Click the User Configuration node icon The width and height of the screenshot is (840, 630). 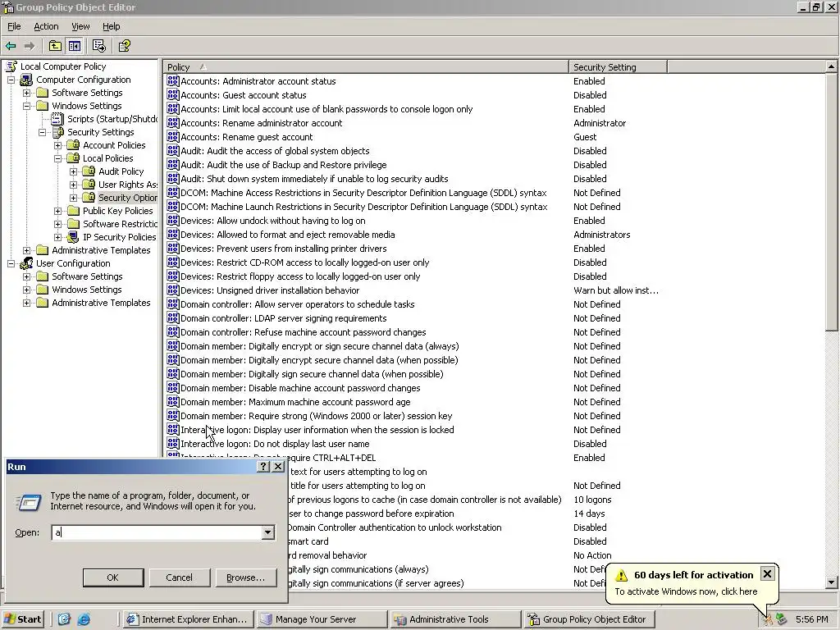click(26, 263)
